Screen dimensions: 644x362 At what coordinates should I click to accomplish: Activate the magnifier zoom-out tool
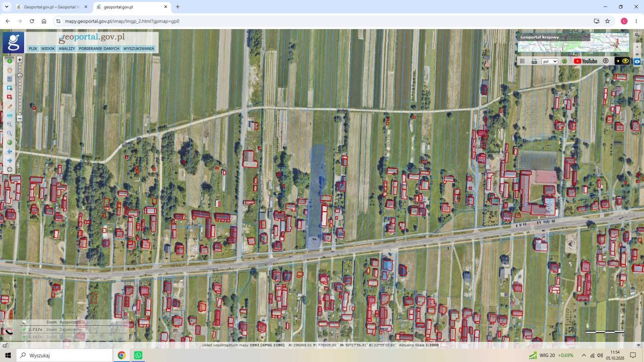[10, 133]
